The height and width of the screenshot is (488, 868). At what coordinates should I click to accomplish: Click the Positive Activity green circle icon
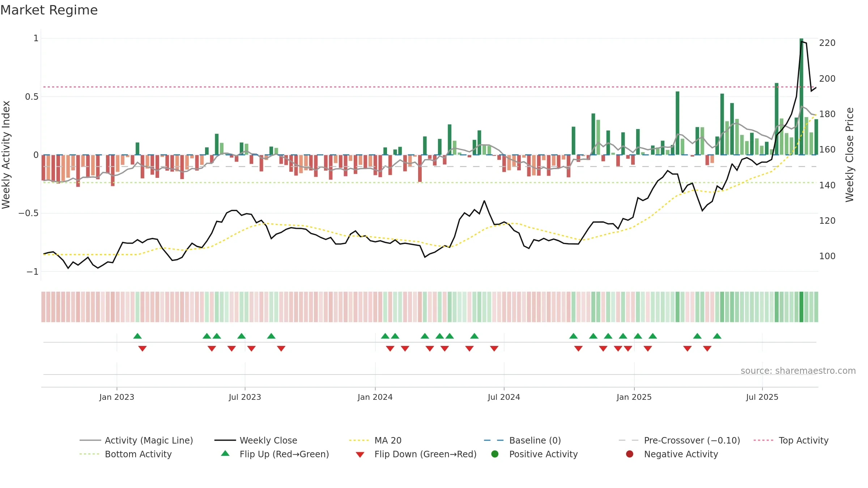[x=495, y=454]
